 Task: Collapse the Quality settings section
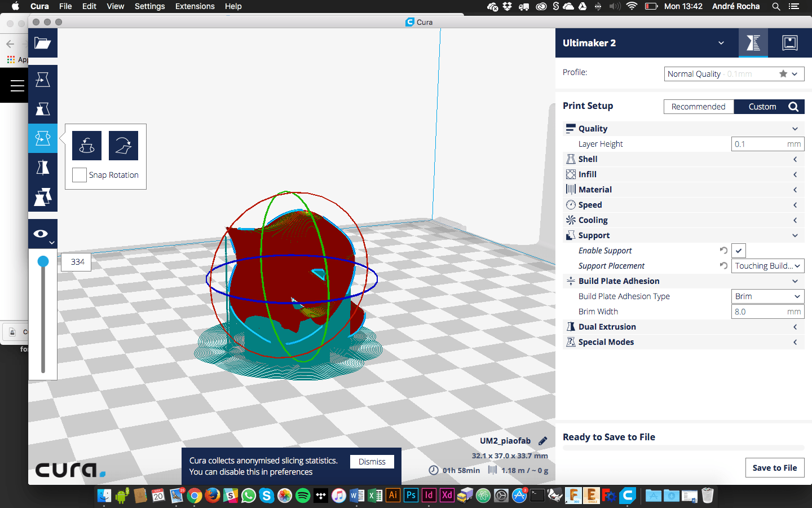pos(683,129)
